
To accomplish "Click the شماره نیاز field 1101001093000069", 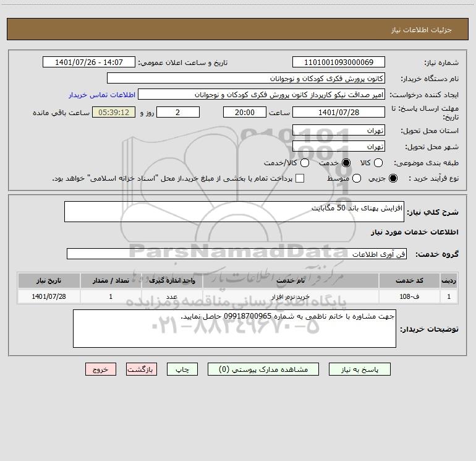I will 339,62.
